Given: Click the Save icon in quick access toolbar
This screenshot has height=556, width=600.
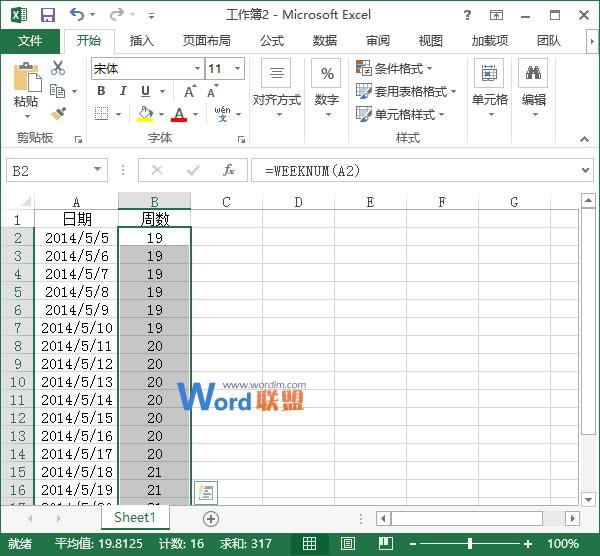Looking at the screenshot, I should point(48,15).
